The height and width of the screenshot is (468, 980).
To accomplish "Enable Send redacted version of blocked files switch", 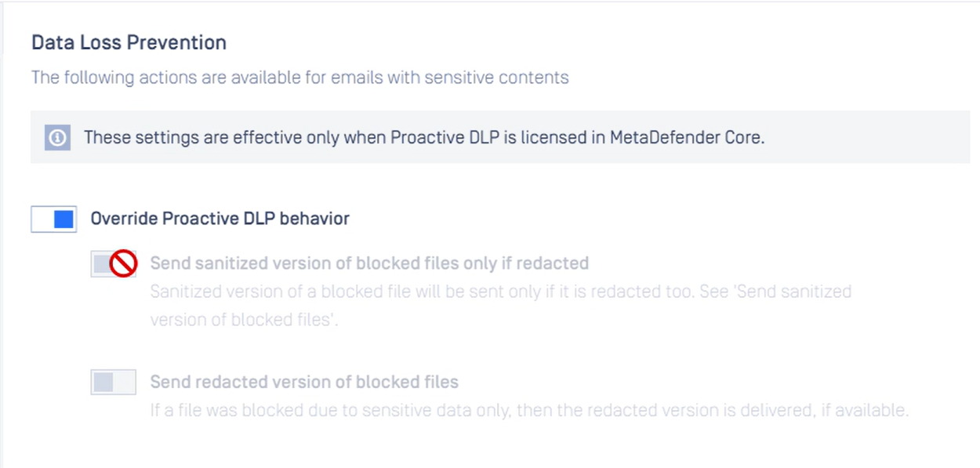I will 114,382.
